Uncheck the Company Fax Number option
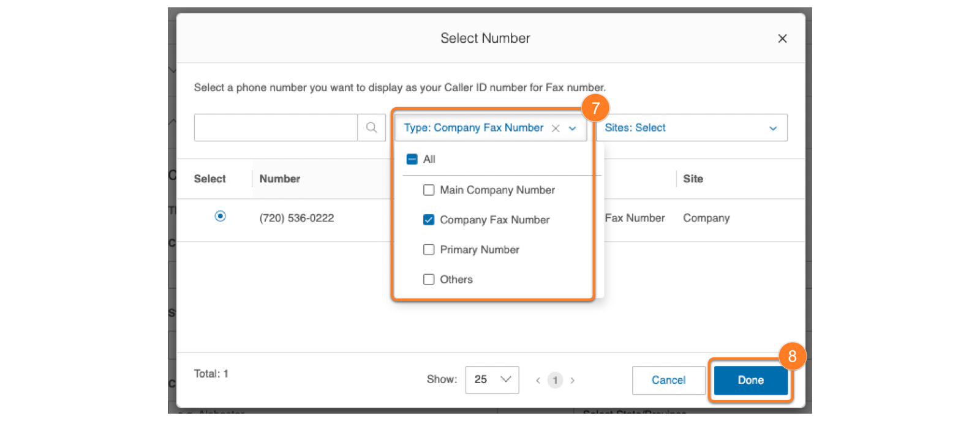Viewport: 980px width, 421px height. pos(429,220)
